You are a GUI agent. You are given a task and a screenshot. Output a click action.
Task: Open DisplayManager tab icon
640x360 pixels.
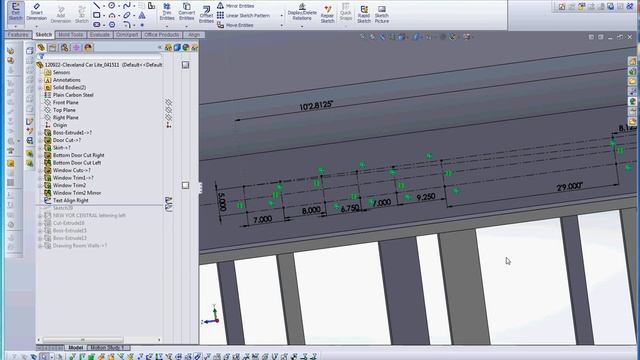(x=88, y=47)
